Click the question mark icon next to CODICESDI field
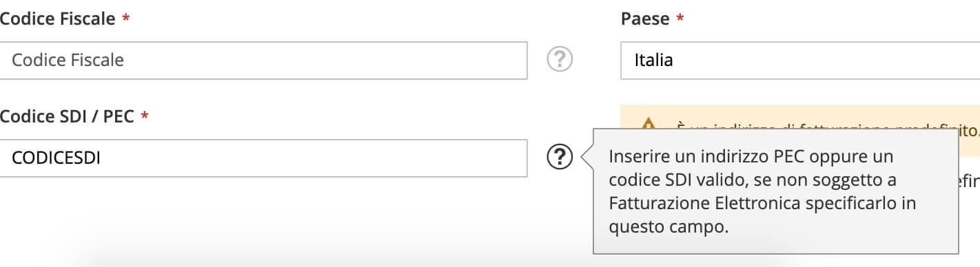The height and width of the screenshot is (267, 980). [x=560, y=158]
